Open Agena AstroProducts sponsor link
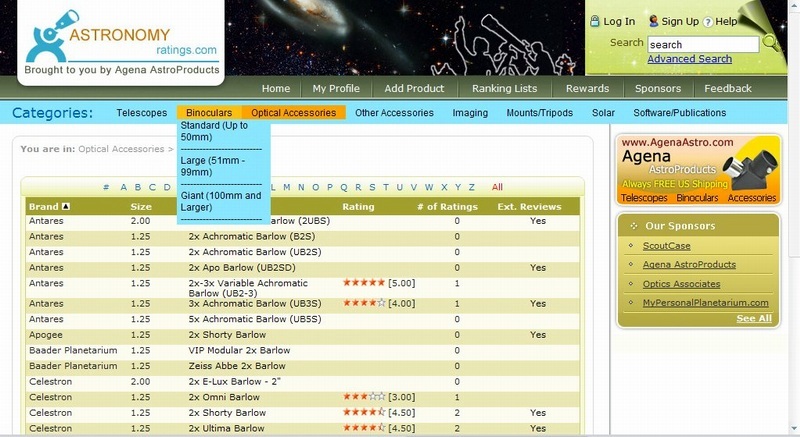Screen dimensions: 800x437 (x=689, y=265)
